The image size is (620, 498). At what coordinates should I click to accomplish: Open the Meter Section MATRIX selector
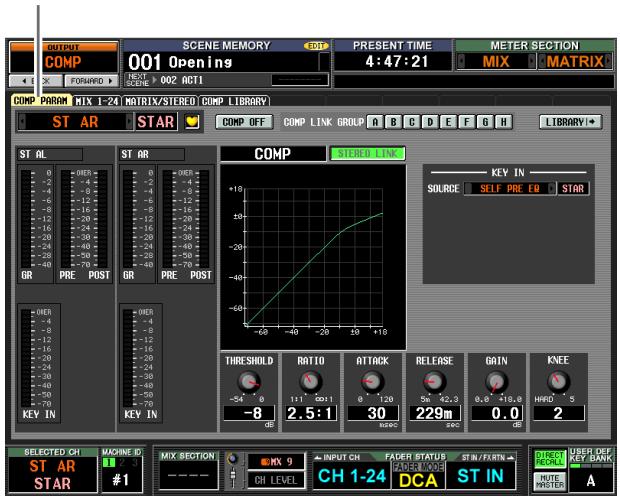[x=575, y=61]
